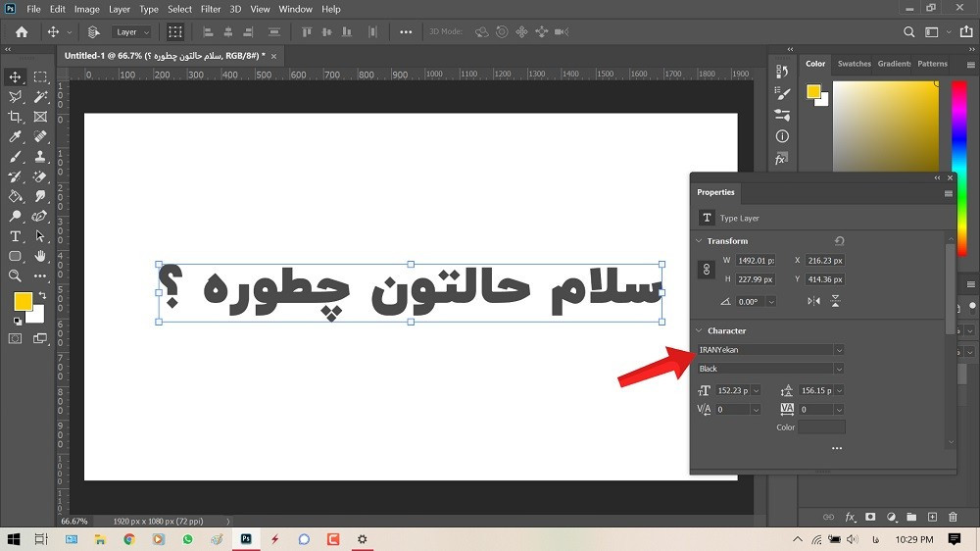Switch to the Gradients tab
Image resolution: width=980 pixels, height=551 pixels.
click(894, 64)
